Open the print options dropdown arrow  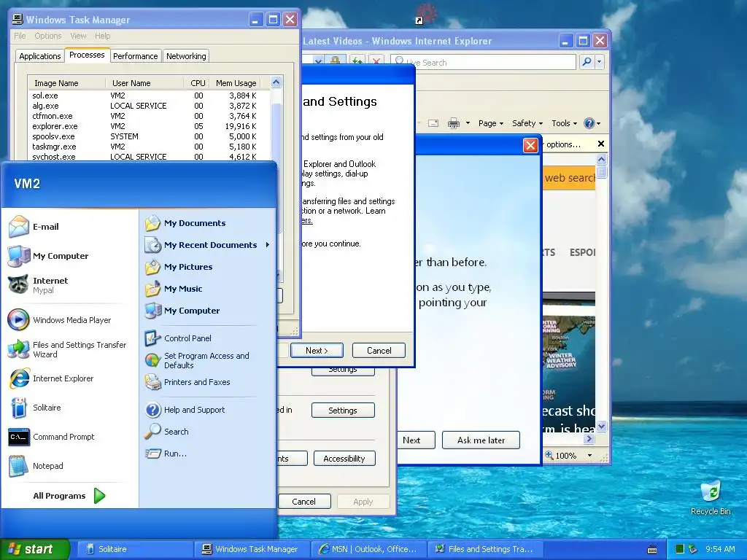click(x=468, y=123)
